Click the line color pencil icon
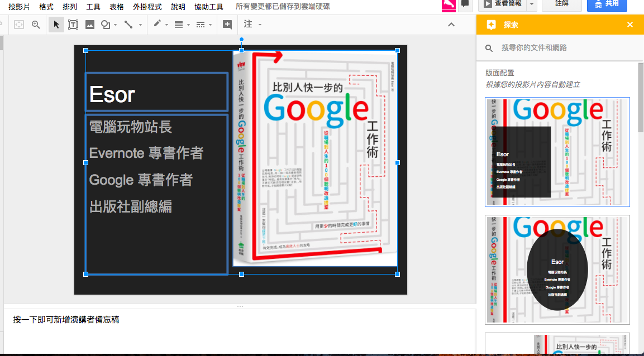The width and height of the screenshot is (644, 356). pos(158,24)
